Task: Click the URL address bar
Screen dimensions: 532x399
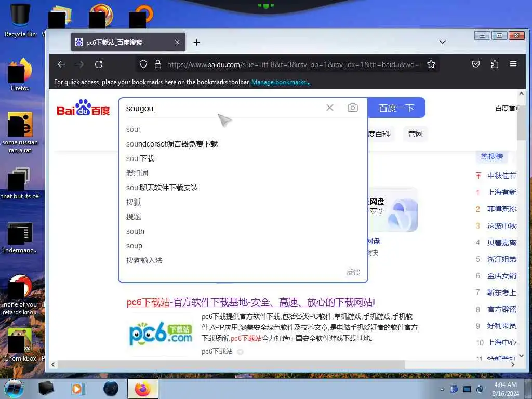Action: click(x=294, y=64)
